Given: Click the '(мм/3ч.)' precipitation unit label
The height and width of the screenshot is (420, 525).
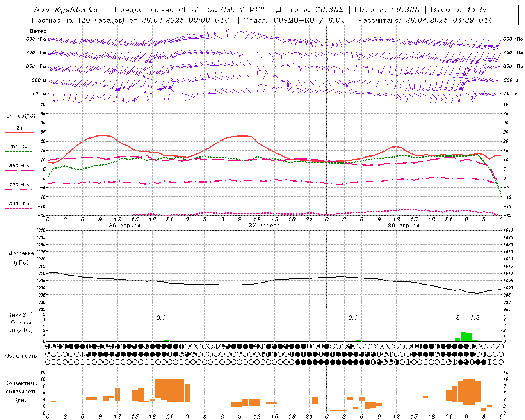Looking at the screenshot, I should [x=21, y=315].
